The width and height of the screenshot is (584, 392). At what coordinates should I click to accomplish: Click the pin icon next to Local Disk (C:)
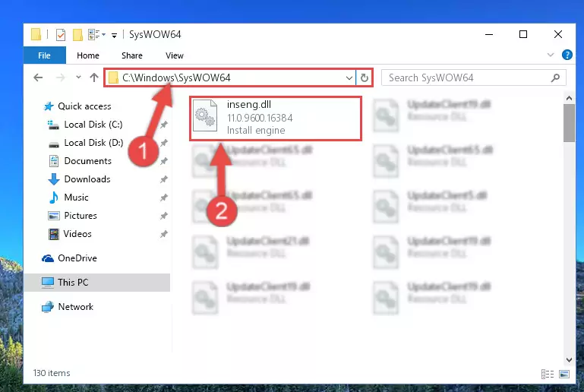click(x=163, y=125)
